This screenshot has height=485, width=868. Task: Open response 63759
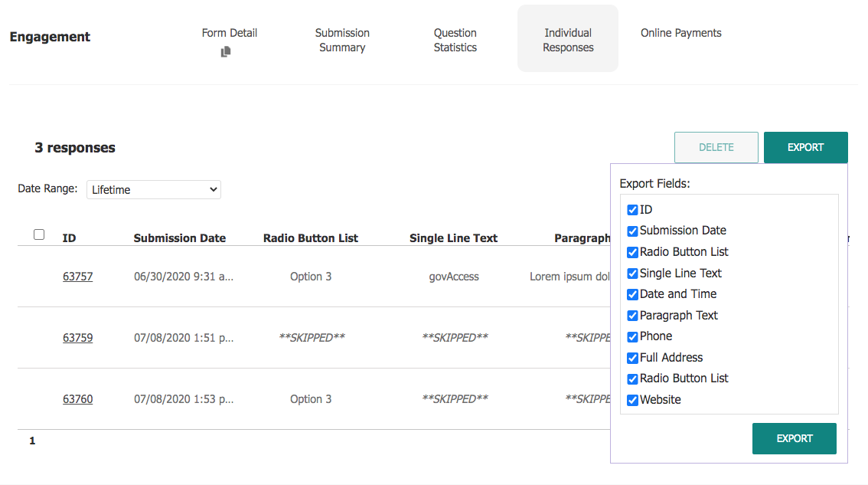77,338
